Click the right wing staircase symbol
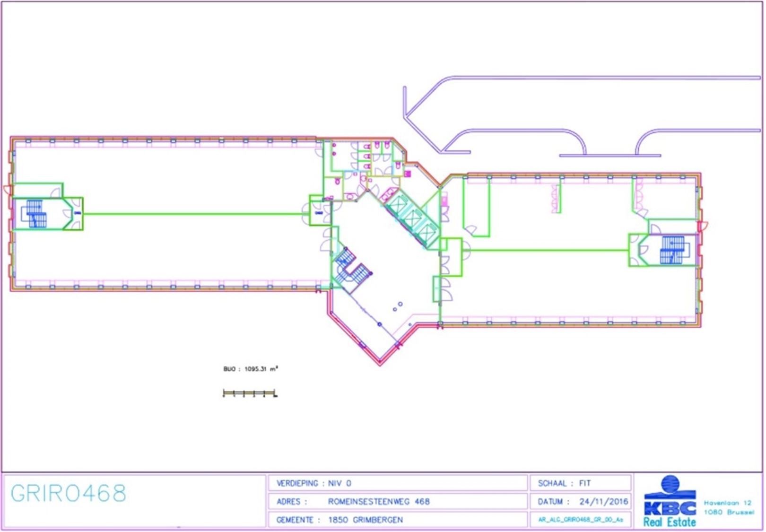Screen dimensions: 766x532 (x=672, y=250)
